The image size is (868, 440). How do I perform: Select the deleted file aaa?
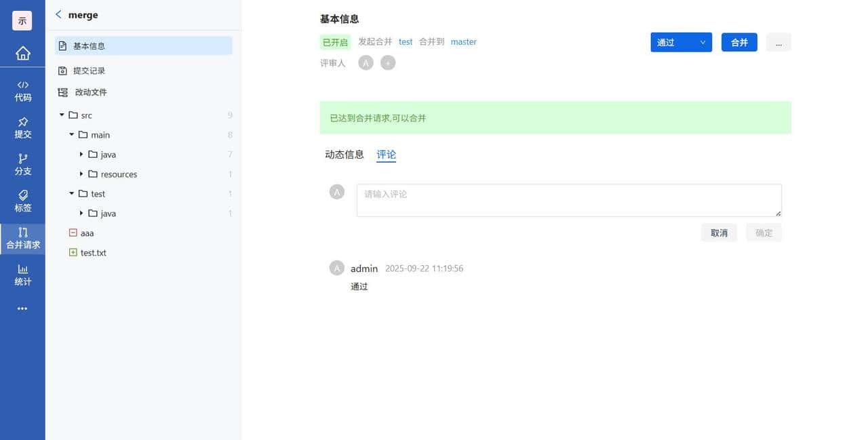tap(86, 233)
